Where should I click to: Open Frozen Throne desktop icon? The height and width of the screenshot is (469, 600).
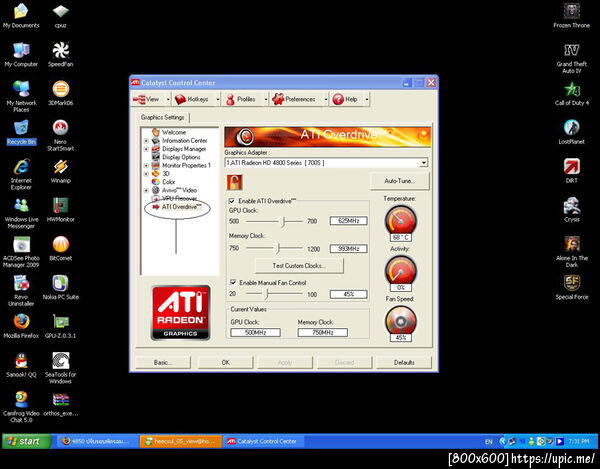click(572, 16)
